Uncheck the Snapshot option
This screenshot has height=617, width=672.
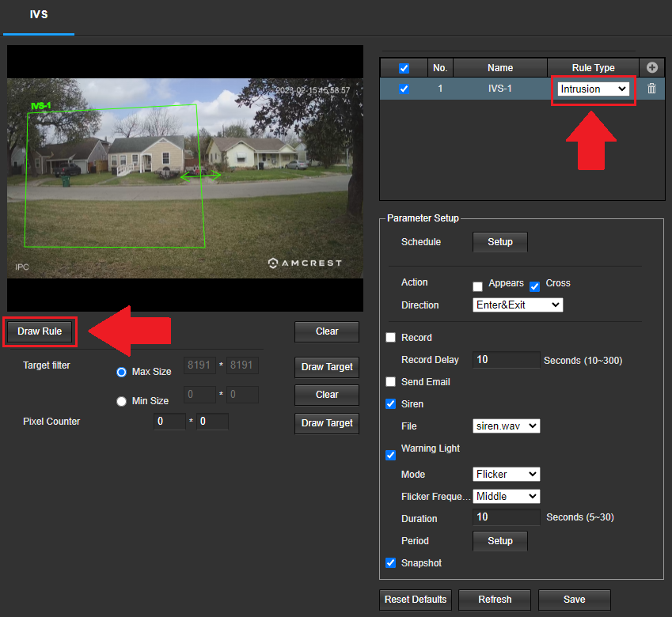pos(390,562)
